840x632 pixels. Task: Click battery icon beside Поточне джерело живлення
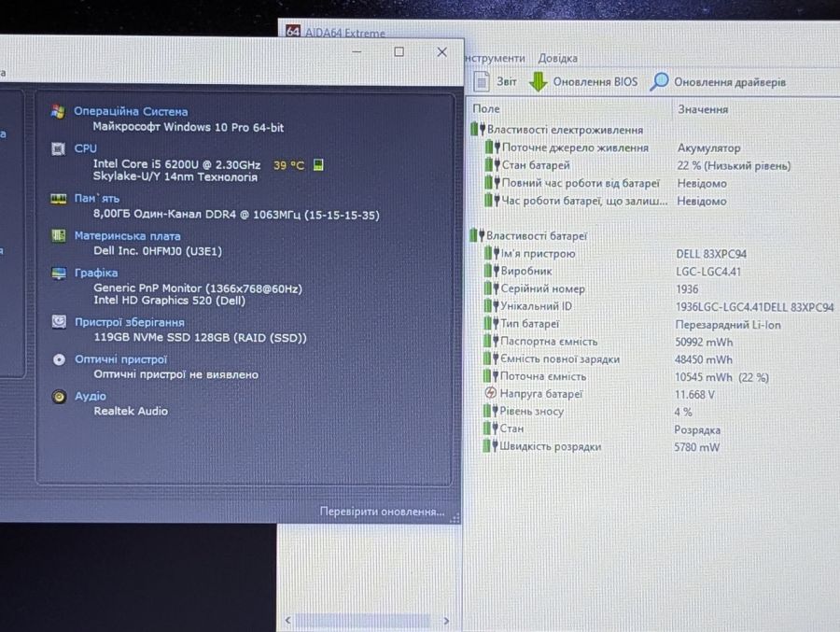[x=492, y=147]
